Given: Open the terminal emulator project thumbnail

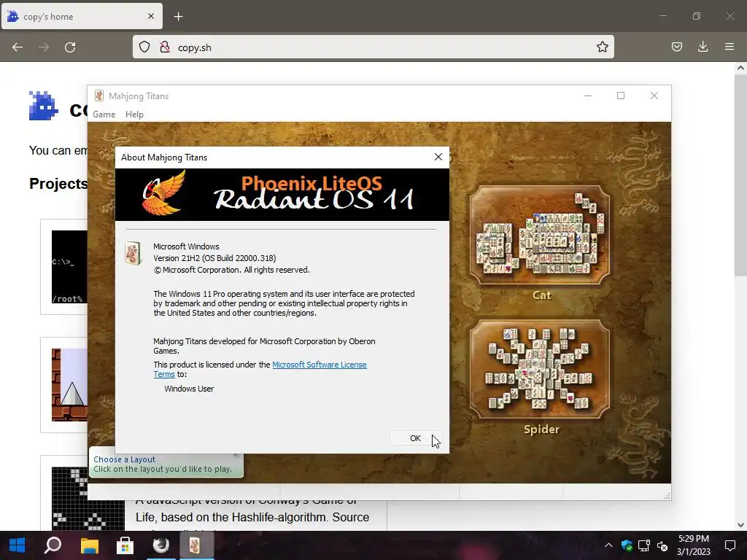Looking at the screenshot, I should tap(69, 267).
